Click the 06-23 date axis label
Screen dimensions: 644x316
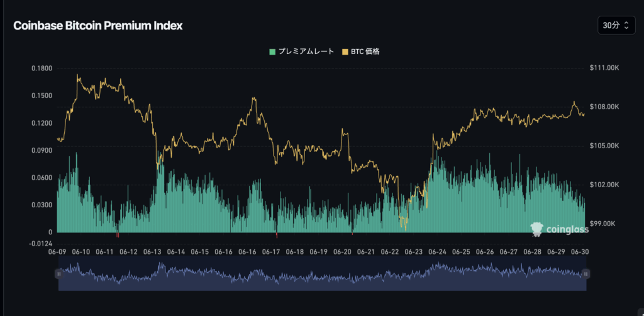[x=414, y=251]
